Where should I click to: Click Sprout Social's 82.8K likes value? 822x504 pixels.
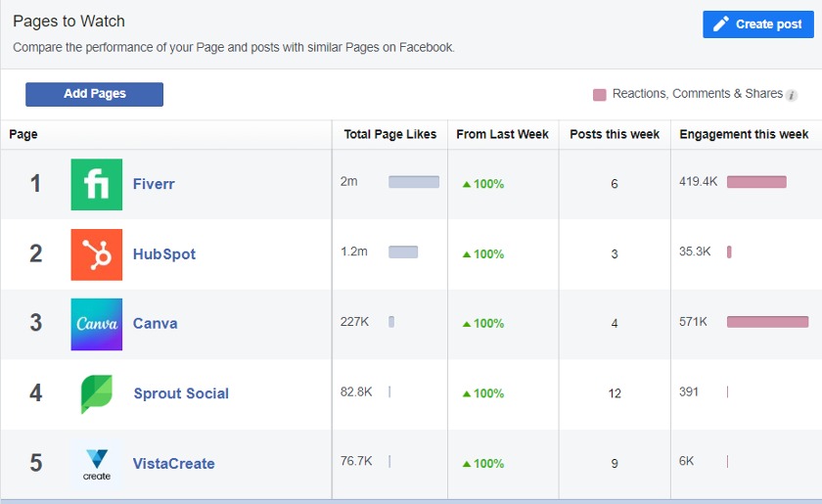point(356,391)
